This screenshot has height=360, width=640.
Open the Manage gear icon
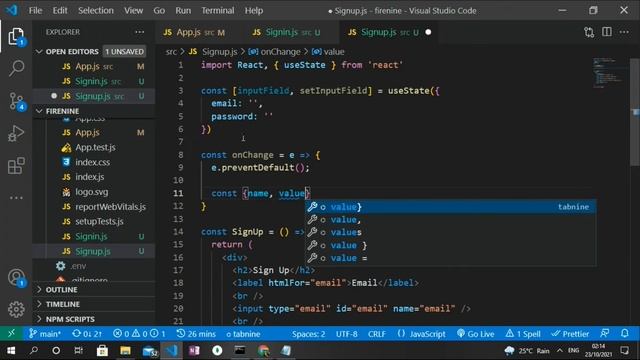16,309
